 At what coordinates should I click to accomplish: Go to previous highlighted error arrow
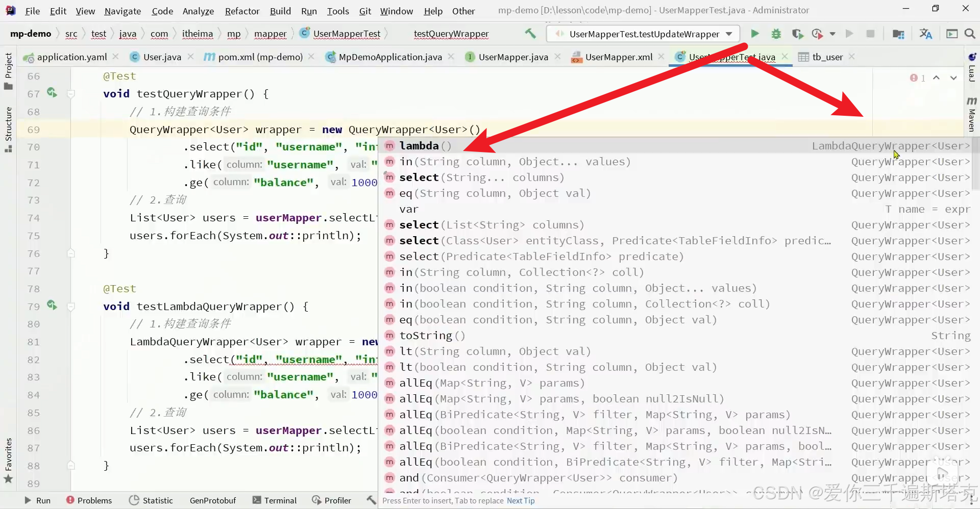(x=936, y=78)
